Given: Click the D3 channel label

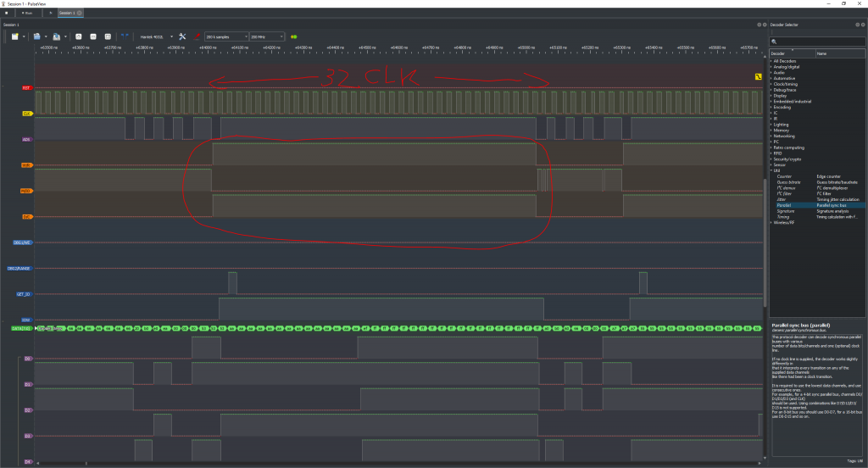Looking at the screenshot, I should (x=28, y=436).
